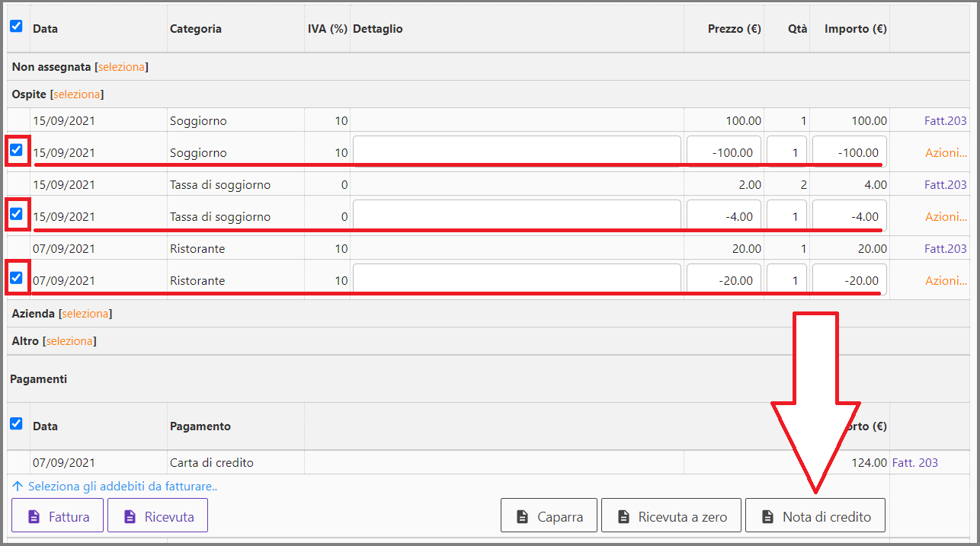980x546 pixels.
Task: Toggle the select-all checkbox in Pagamenti header
Action: point(16,423)
